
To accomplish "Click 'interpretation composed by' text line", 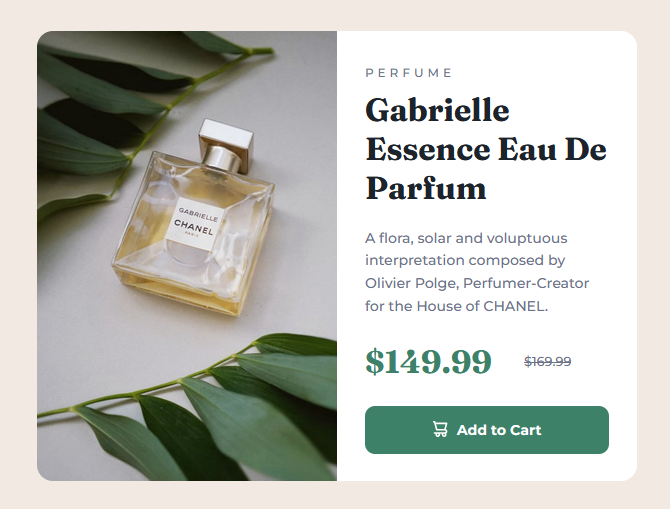I will click(465, 261).
